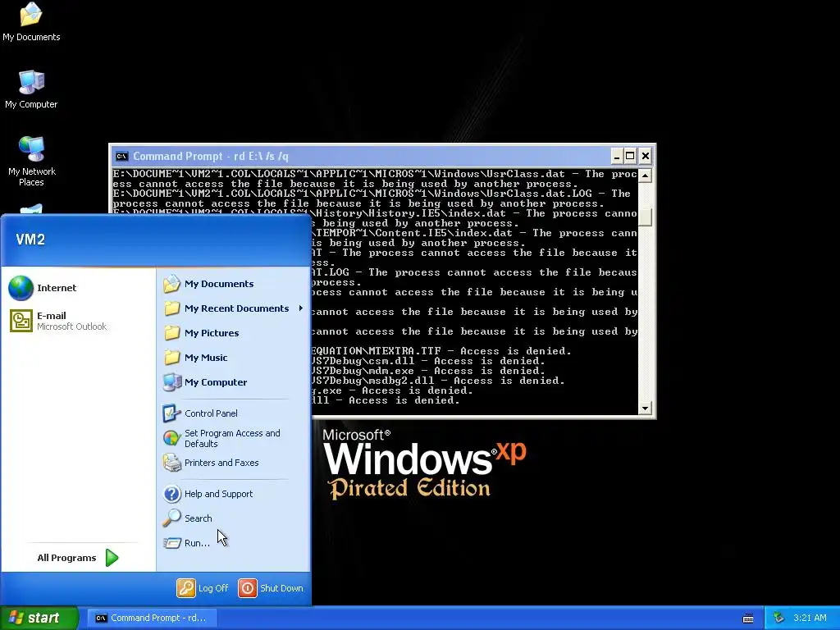Close the Command Prompt window
This screenshot has width=840, height=630.
(646, 157)
